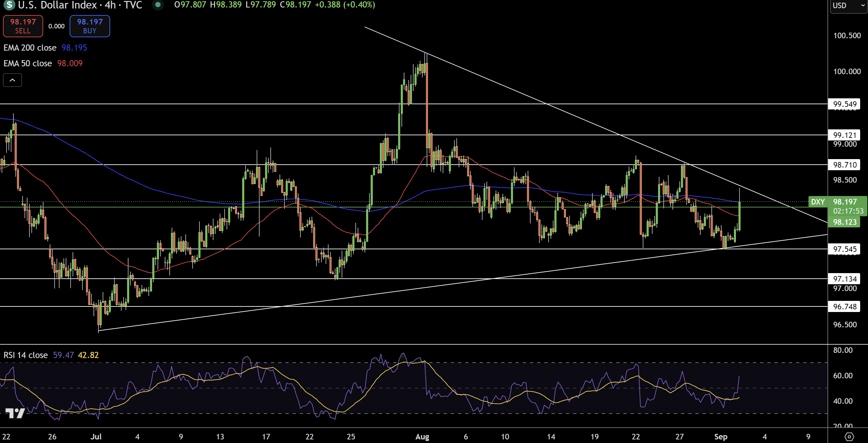868x443 pixels.
Task: Click the green 98.123 price label
Action: point(844,222)
